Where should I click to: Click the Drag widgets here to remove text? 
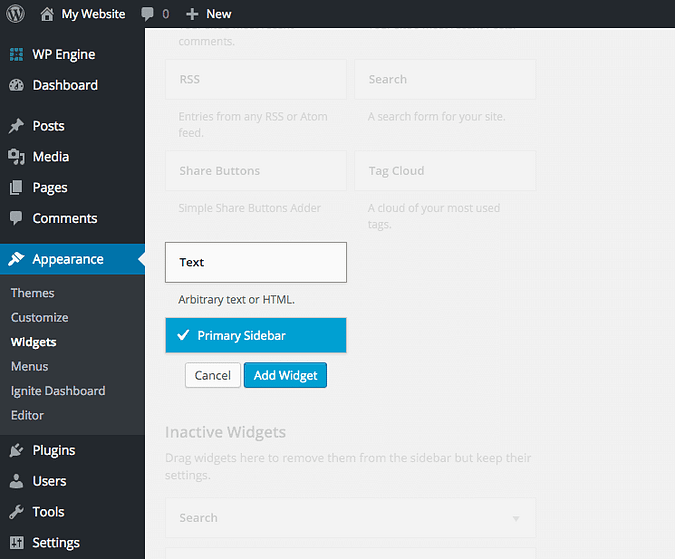pyautogui.click(x=348, y=466)
